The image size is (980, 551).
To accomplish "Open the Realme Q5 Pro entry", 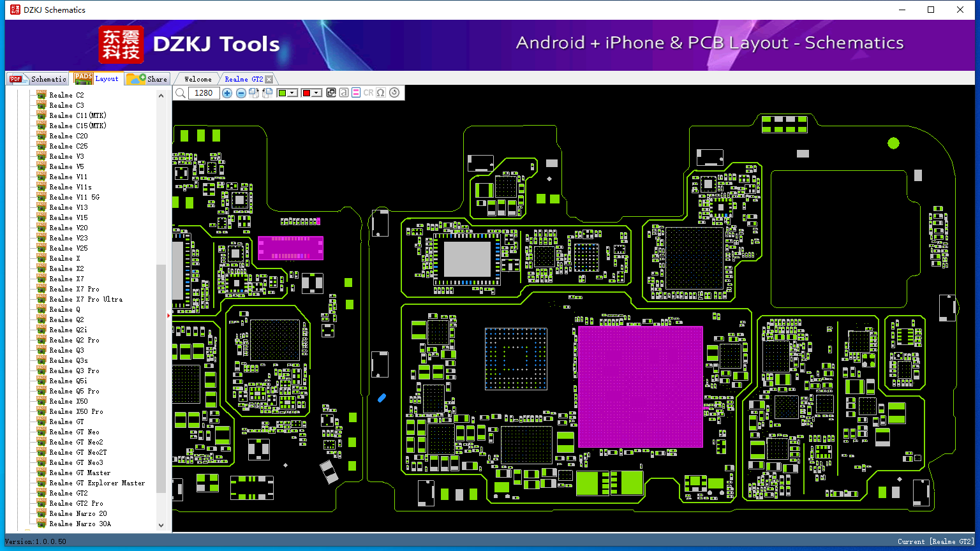I will pyautogui.click(x=75, y=391).
